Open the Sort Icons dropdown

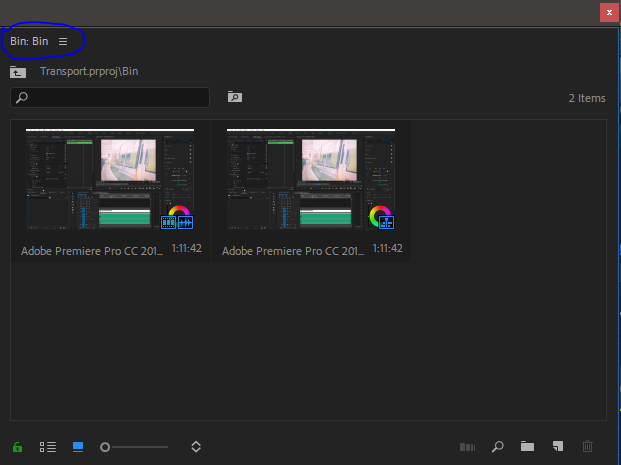tap(196, 447)
